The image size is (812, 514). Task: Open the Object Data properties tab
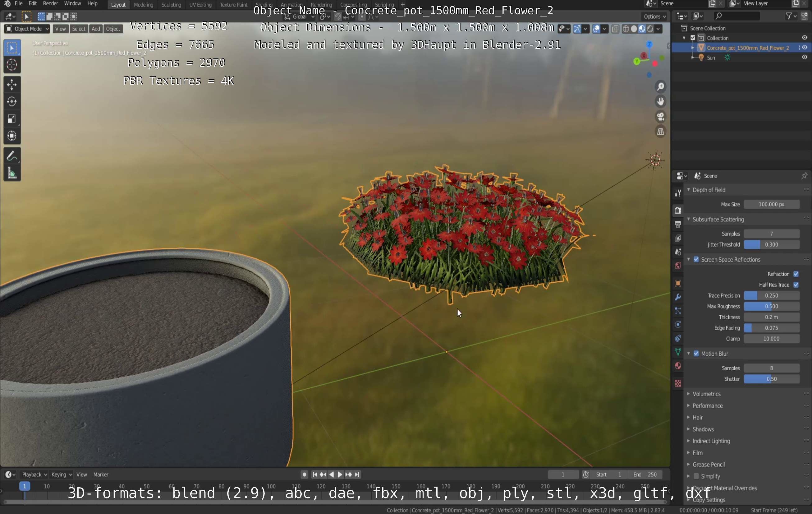(678, 352)
